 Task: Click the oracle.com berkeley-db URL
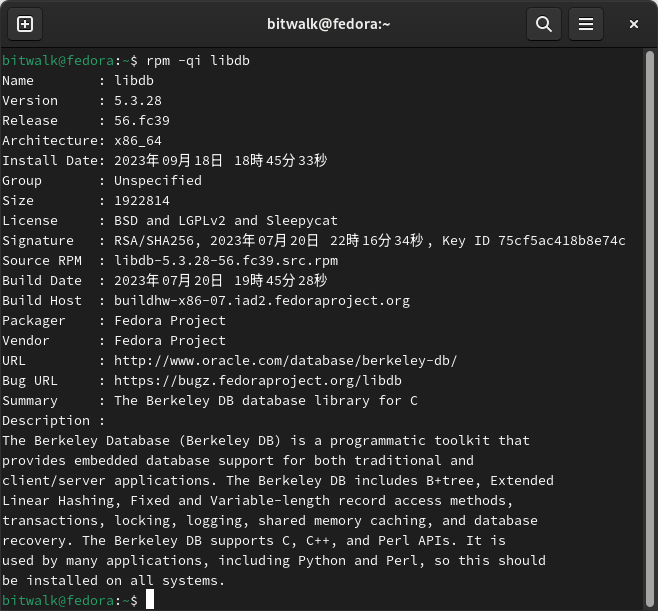tap(286, 361)
